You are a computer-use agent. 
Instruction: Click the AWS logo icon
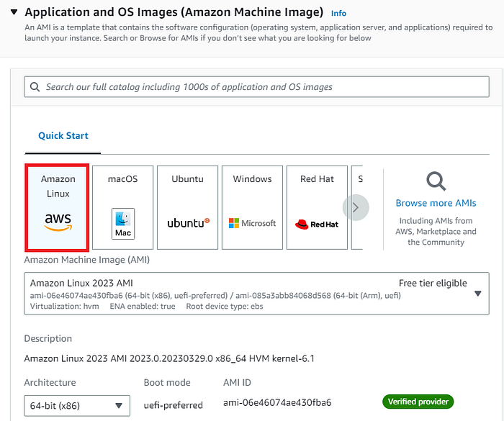[58, 222]
